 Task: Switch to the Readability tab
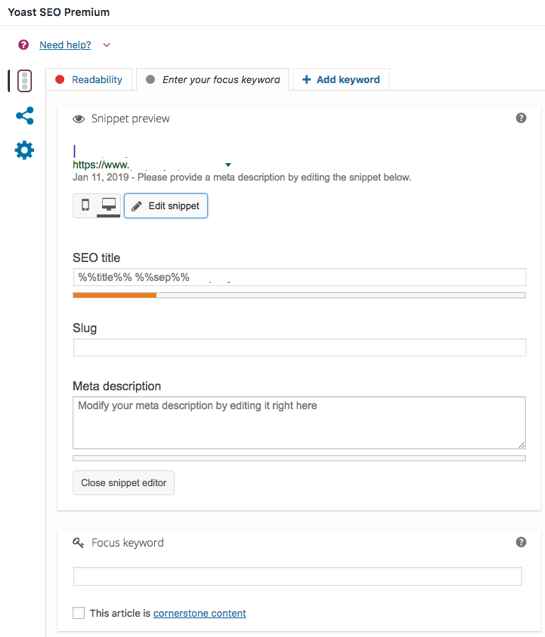click(89, 80)
